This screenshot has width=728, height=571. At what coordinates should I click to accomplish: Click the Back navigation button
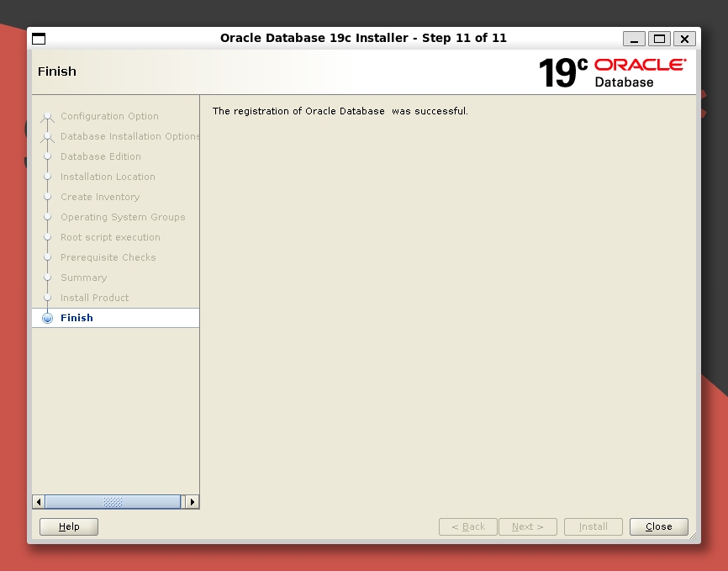tap(467, 526)
